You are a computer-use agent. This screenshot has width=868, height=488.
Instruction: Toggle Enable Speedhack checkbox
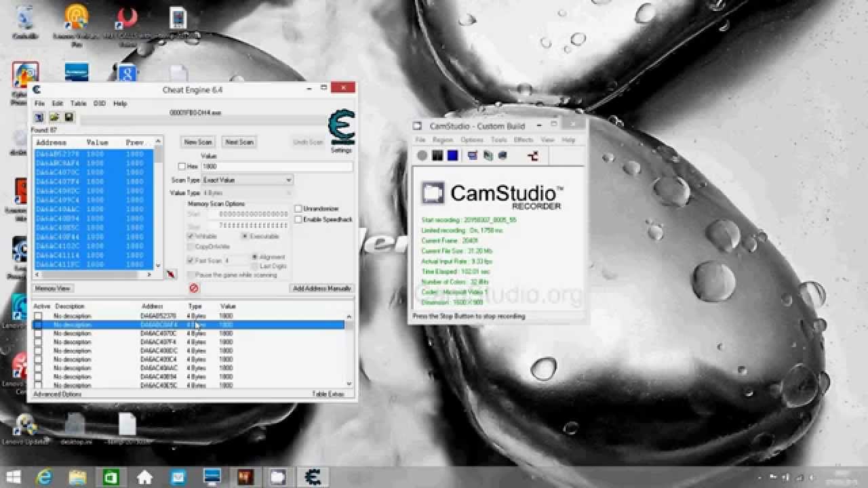(x=298, y=220)
